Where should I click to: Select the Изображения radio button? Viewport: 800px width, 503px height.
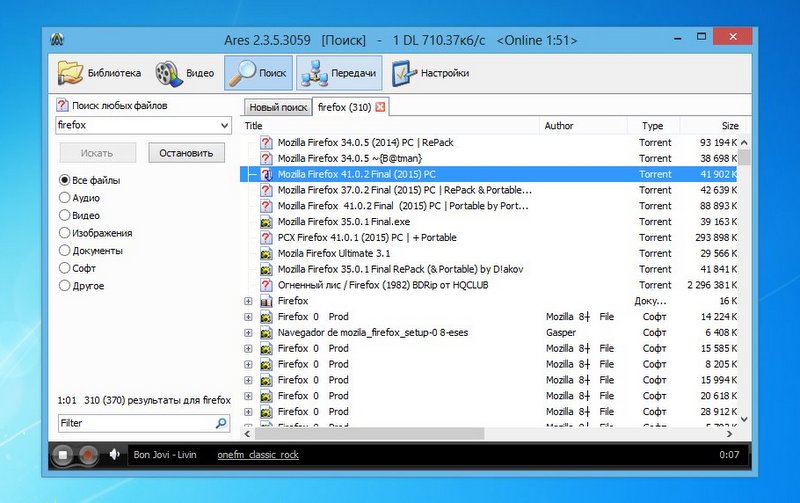tap(64, 233)
